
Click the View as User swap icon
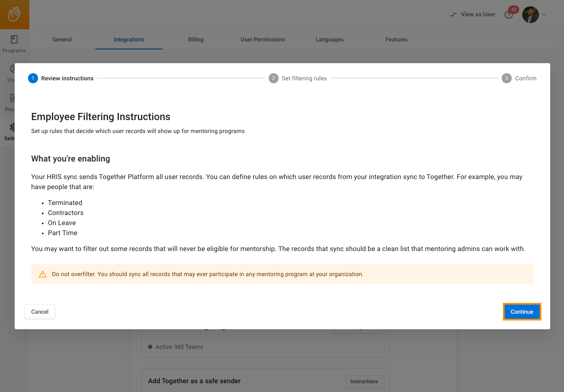pos(453,15)
